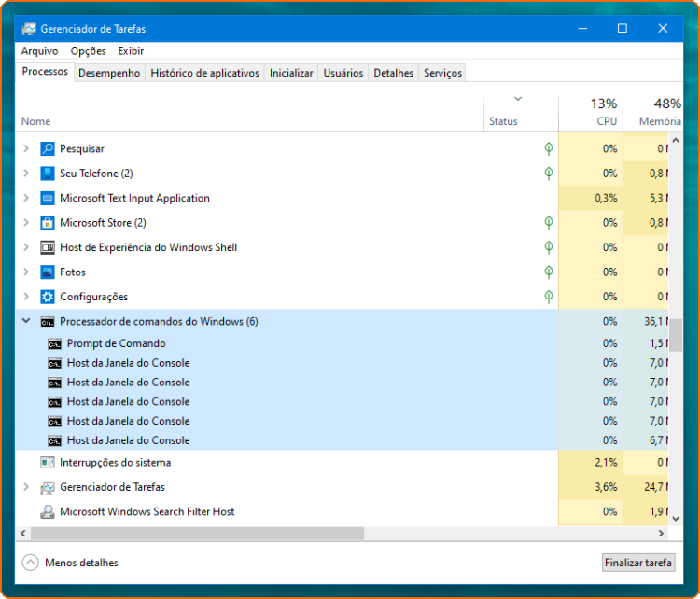Expand the Microsoft Store (2) group
Image resolution: width=700 pixels, height=599 pixels.
(x=26, y=222)
